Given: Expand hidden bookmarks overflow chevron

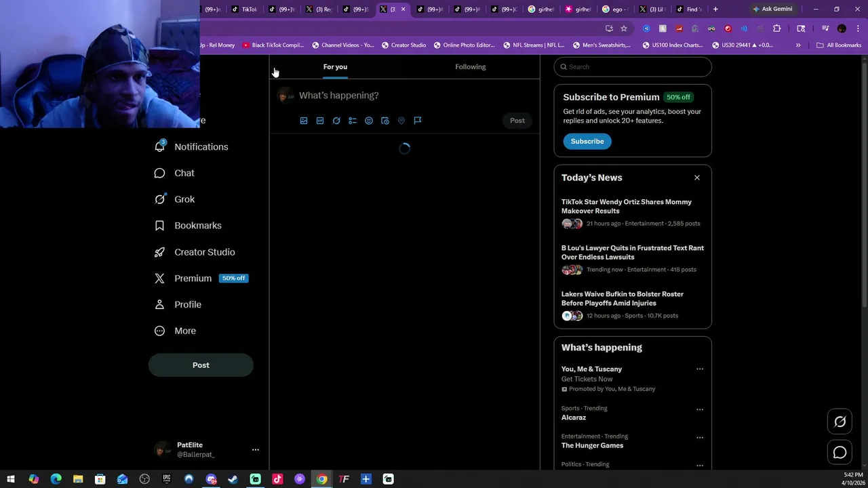Looking at the screenshot, I should [798, 45].
